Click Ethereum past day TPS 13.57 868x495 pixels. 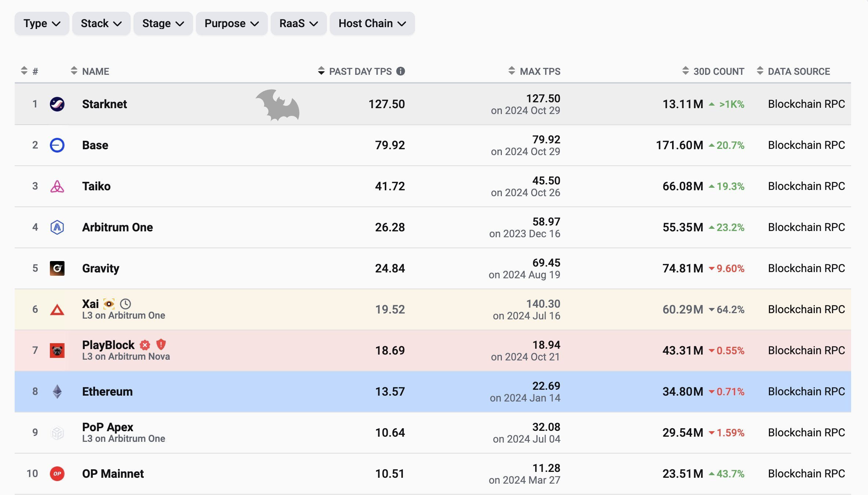coord(390,392)
